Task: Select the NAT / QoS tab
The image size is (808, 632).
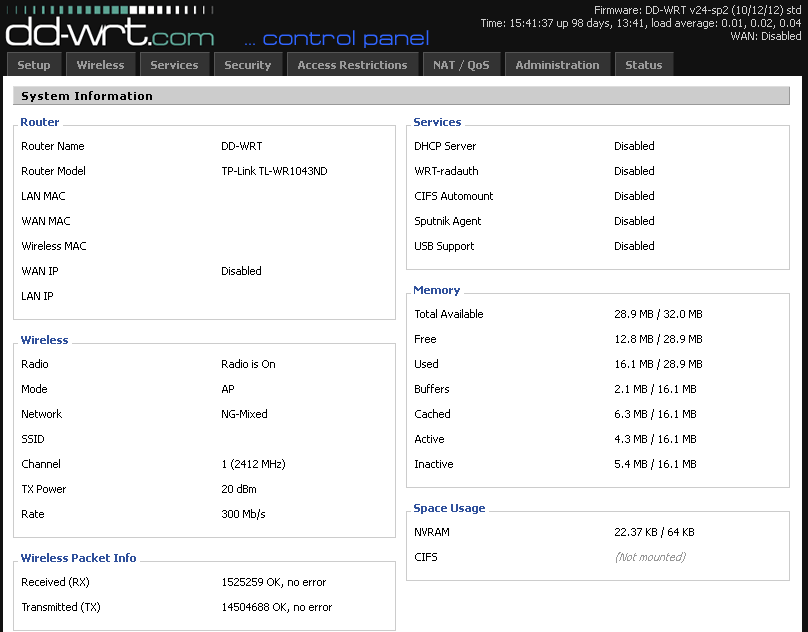Action: point(461,65)
